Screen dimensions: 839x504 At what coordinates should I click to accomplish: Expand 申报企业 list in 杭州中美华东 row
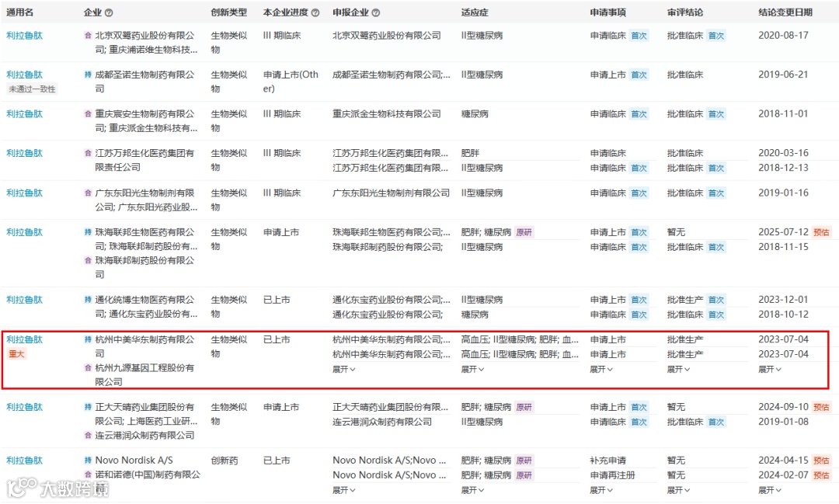tap(344, 369)
